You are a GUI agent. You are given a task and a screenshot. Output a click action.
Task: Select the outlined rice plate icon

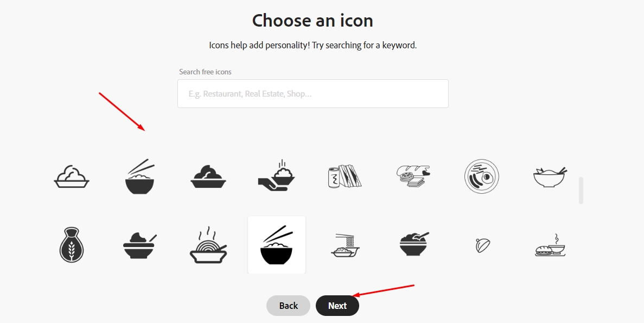click(72, 177)
